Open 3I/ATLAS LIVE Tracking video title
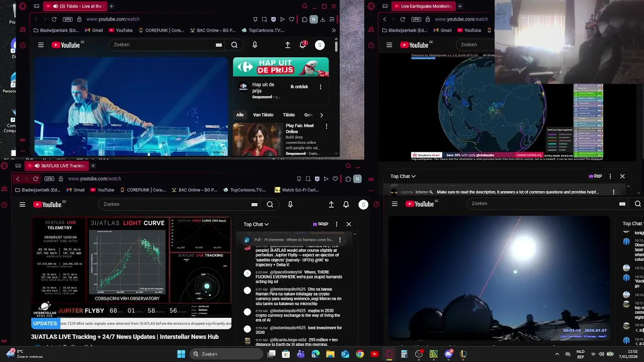The height and width of the screenshot is (362, 644). tap(125, 337)
